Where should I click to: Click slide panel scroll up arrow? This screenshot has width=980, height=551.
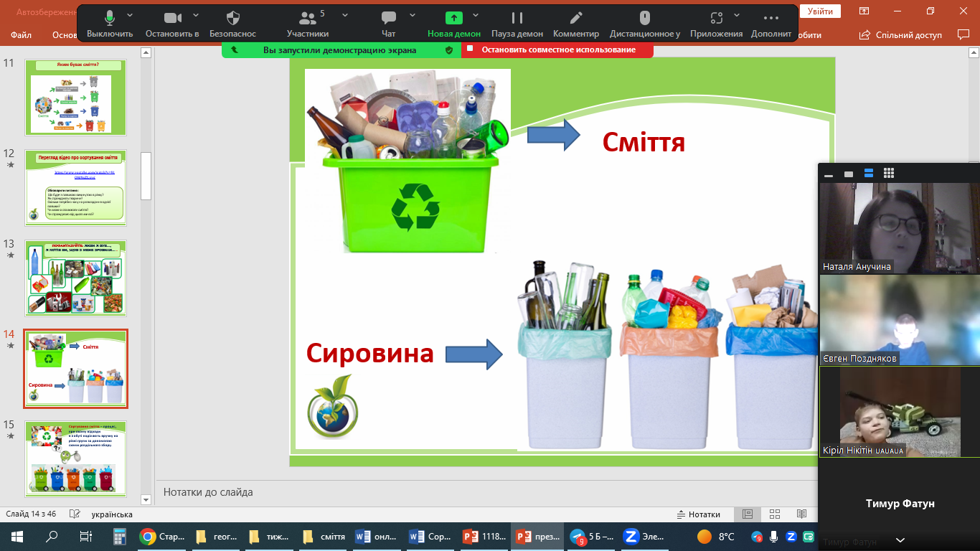point(146,52)
